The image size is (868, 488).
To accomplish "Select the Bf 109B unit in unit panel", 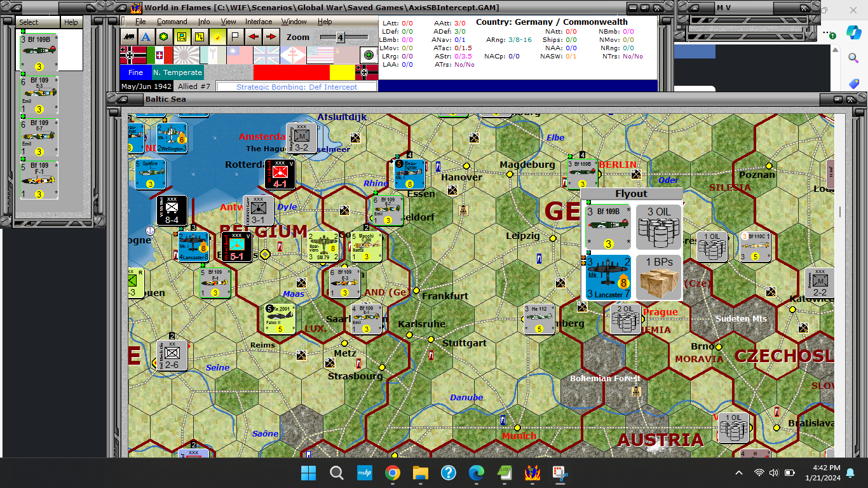I will coord(39,53).
